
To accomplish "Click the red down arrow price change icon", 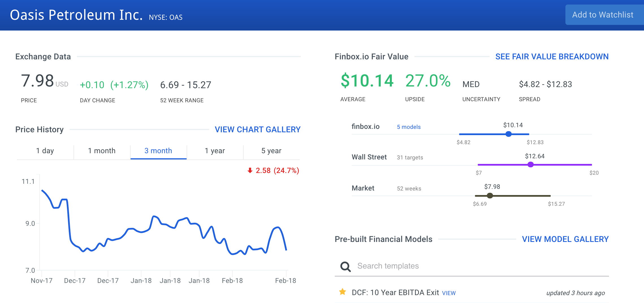I will click(x=250, y=170).
